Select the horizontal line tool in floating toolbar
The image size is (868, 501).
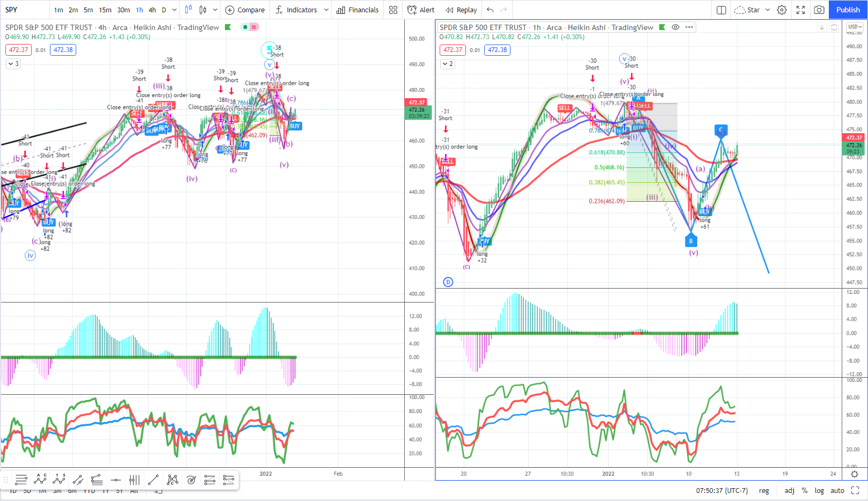pyautogui.click(x=115, y=480)
